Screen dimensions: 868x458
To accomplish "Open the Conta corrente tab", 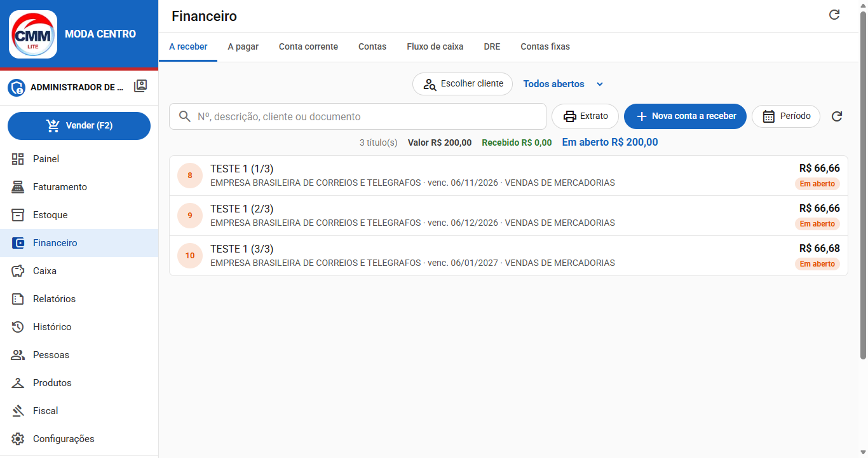I will 308,46.
